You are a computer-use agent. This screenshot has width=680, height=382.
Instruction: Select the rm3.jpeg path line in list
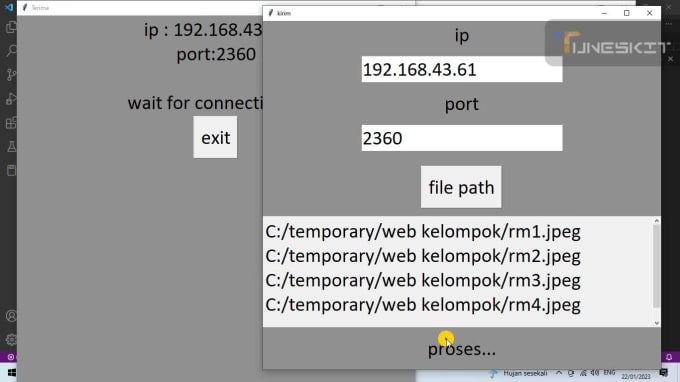pyautogui.click(x=423, y=281)
